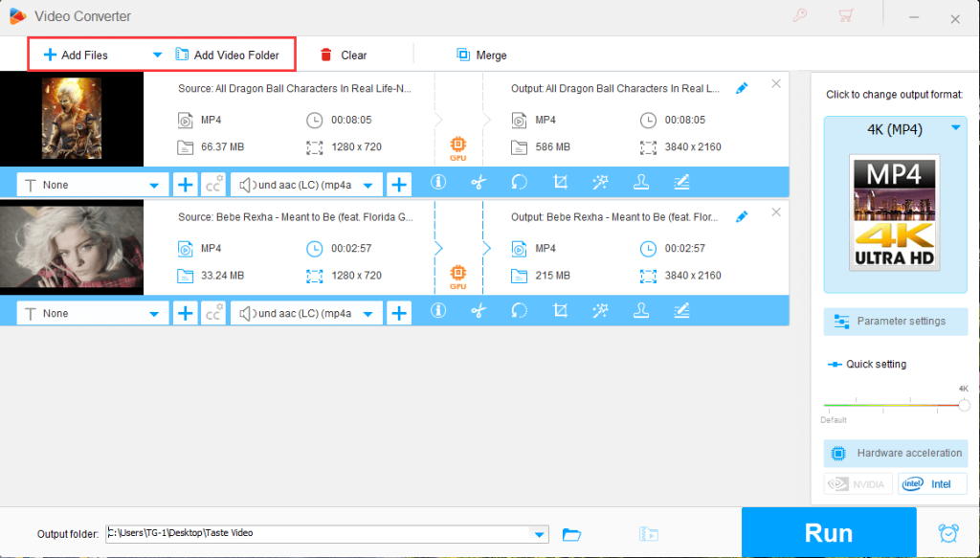
Task: Expand the 4K (MP4) output format arrow
Action: (x=956, y=128)
